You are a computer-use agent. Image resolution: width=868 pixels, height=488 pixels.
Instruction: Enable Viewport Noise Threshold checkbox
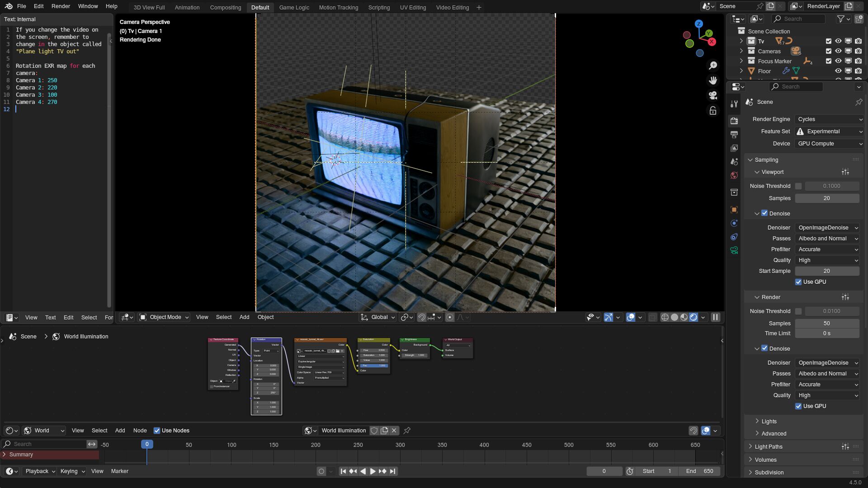[798, 186]
